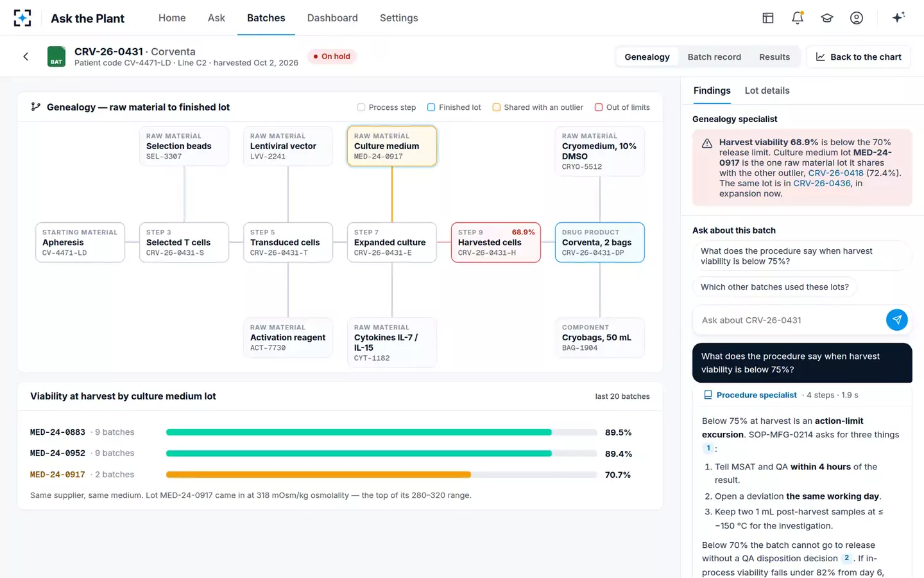Toggle the Shared with an outlier checkbox
This screenshot has width=924, height=578.
pyautogui.click(x=496, y=107)
